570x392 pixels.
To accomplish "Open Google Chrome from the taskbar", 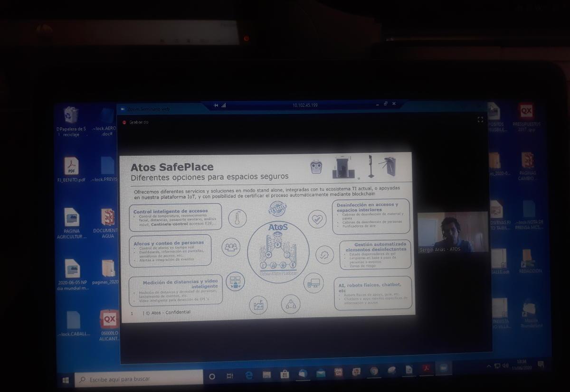I will [x=374, y=371].
